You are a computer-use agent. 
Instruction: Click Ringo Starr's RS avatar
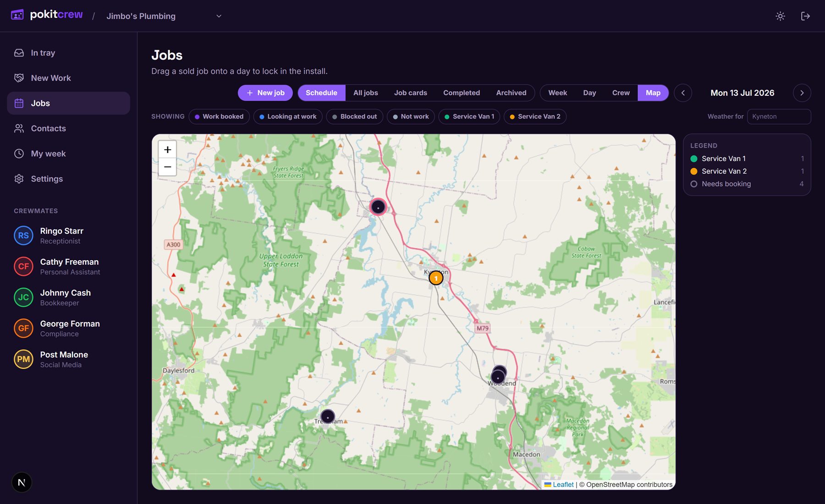point(23,236)
